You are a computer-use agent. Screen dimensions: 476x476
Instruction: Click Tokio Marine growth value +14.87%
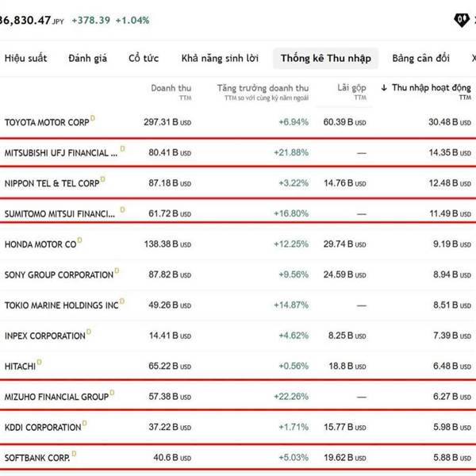(x=291, y=305)
